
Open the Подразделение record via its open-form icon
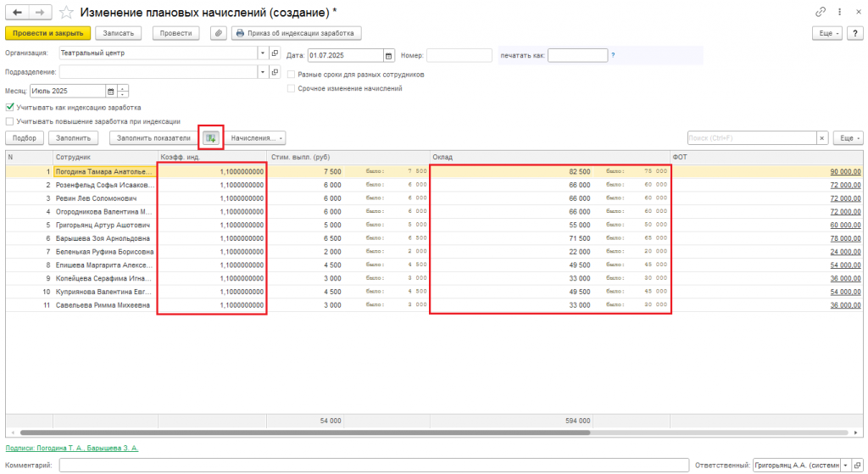tap(275, 72)
